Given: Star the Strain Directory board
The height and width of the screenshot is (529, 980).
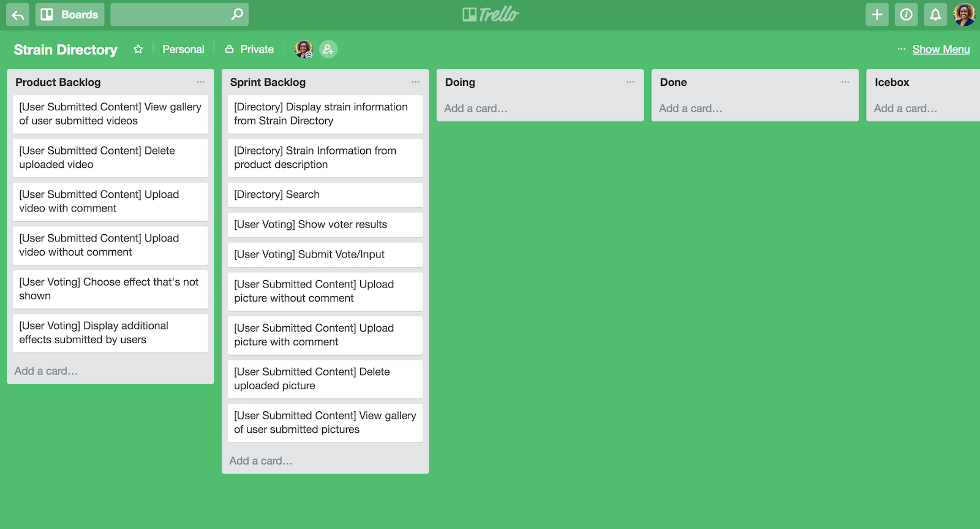Looking at the screenshot, I should coord(138,49).
